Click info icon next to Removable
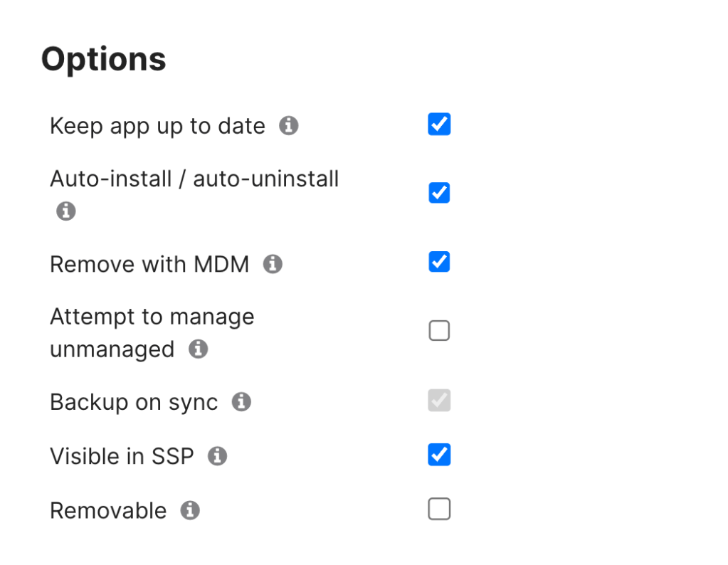 (x=190, y=510)
